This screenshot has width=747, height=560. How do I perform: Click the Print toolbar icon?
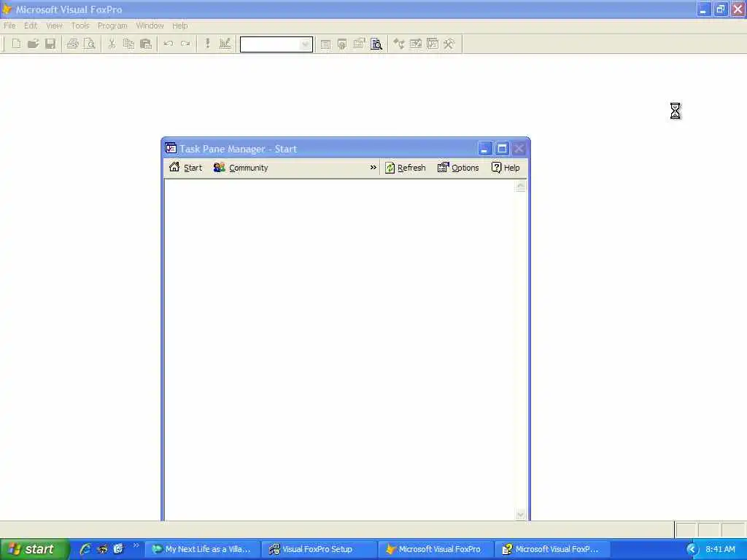pyautogui.click(x=72, y=44)
